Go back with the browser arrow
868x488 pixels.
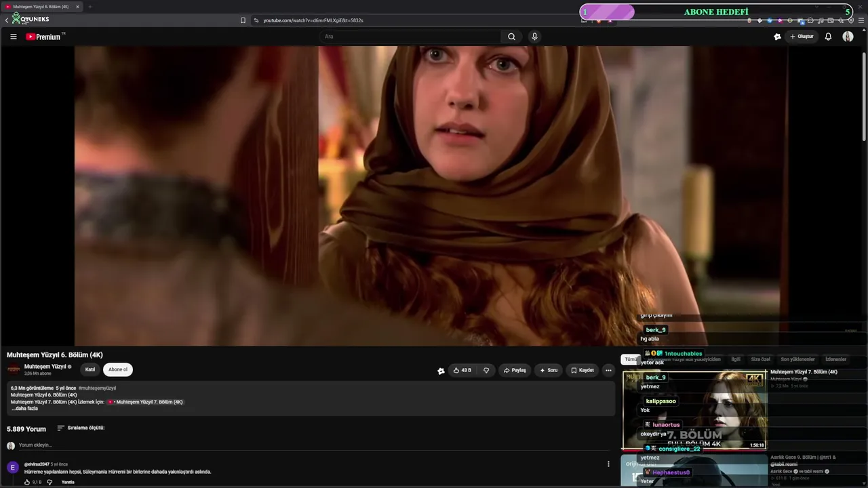7,20
